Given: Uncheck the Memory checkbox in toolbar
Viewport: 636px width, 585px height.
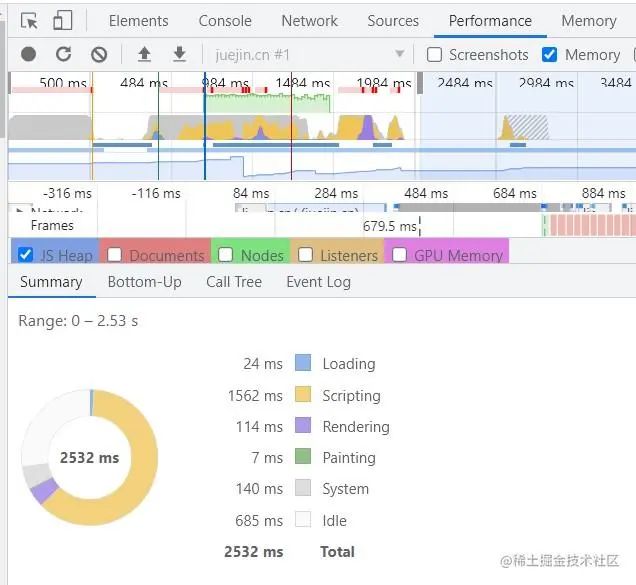Looking at the screenshot, I should [550, 54].
